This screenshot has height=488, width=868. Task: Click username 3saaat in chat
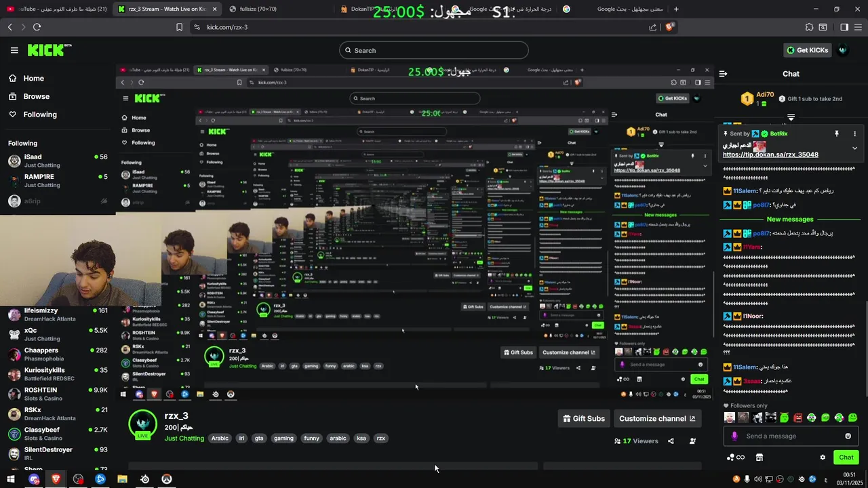[x=752, y=381]
